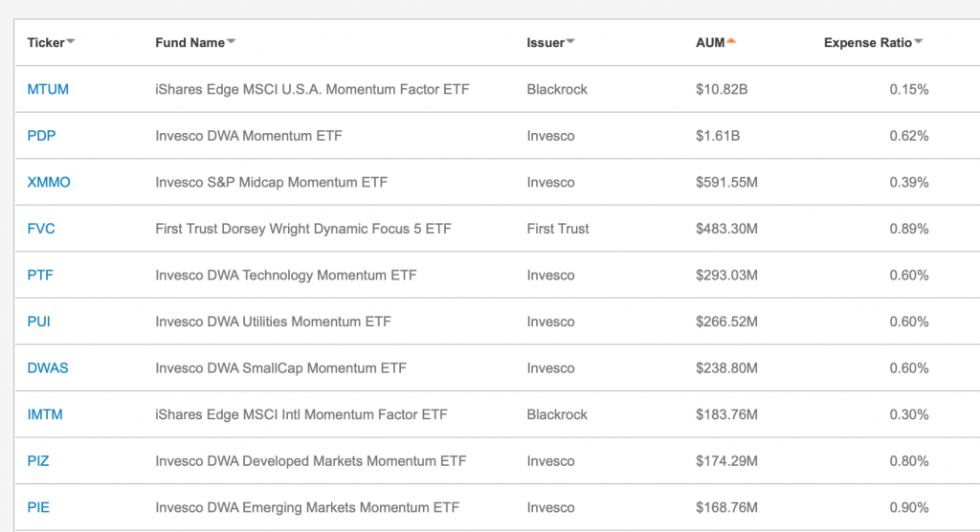Viewport: 980px width, 532px height.
Task: Open the PIZ ticker link
Action: pos(38,461)
